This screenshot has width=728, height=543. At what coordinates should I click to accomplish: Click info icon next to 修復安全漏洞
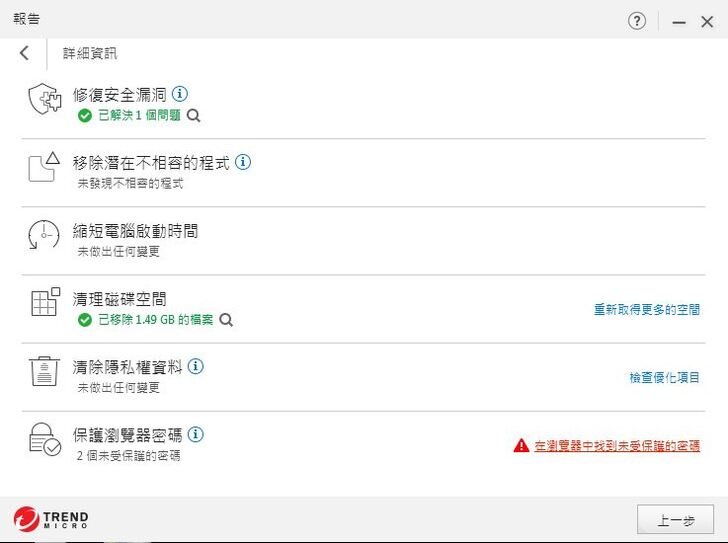(180, 94)
